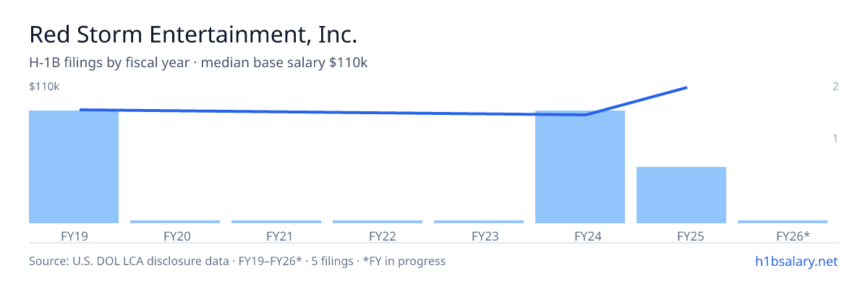Open the h1bsalary.net link

(x=796, y=261)
